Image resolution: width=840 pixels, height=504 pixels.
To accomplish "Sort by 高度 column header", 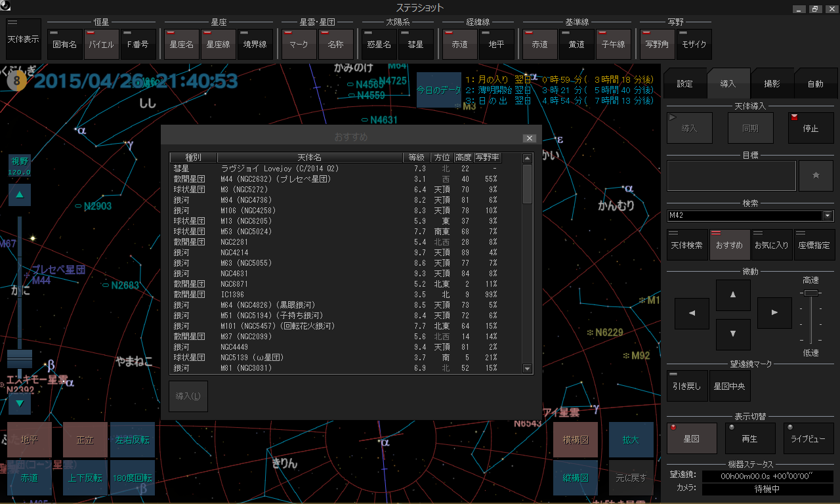I will point(463,157).
